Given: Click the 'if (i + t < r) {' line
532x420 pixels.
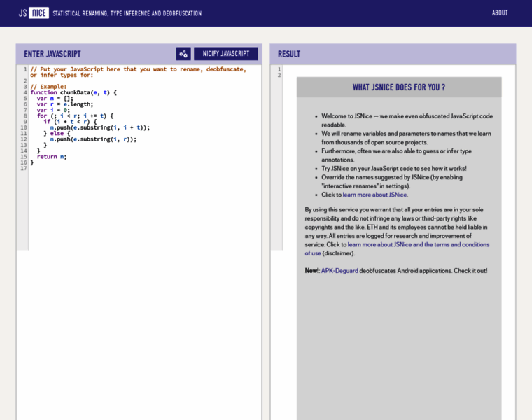Looking at the screenshot, I should 70,122.
